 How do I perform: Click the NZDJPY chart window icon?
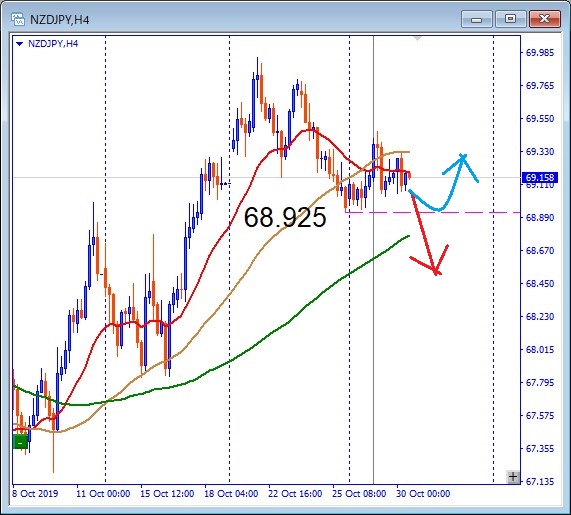17,19
